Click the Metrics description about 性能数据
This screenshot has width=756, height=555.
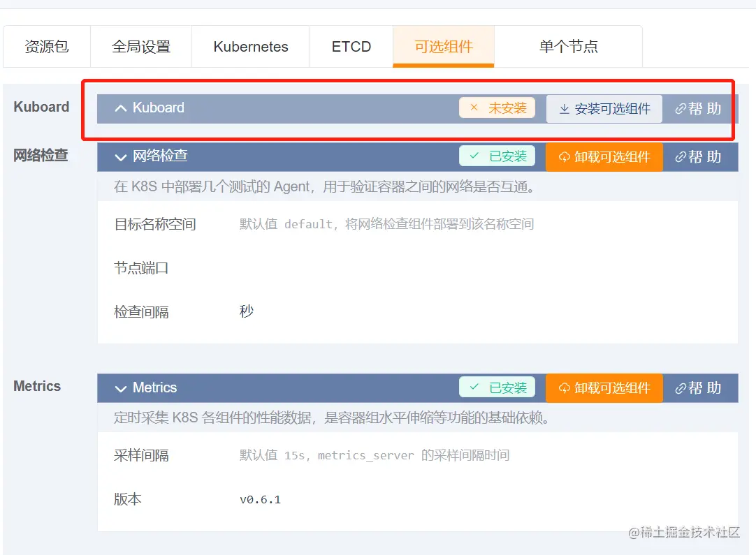pos(332,417)
